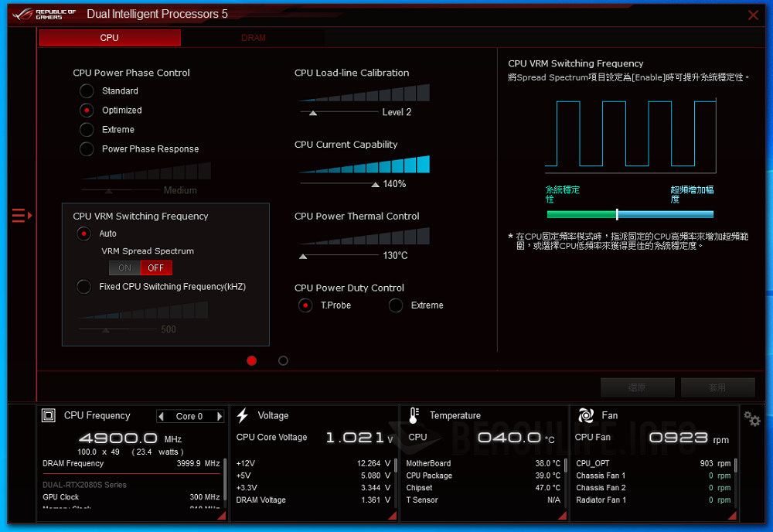Image resolution: width=773 pixels, height=532 pixels.
Task: Go to the second settings page dot
Action: pos(282,360)
